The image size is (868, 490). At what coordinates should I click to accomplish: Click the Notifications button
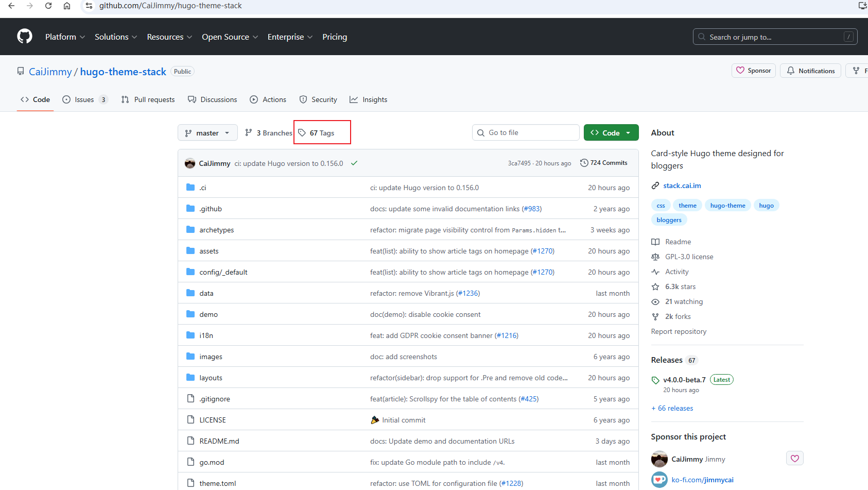point(810,71)
